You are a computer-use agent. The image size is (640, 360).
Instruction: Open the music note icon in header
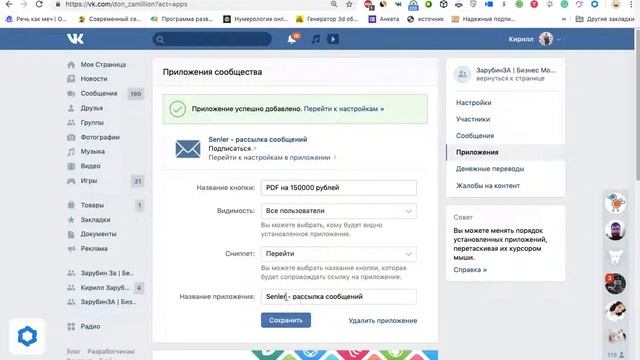pyautogui.click(x=316, y=39)
